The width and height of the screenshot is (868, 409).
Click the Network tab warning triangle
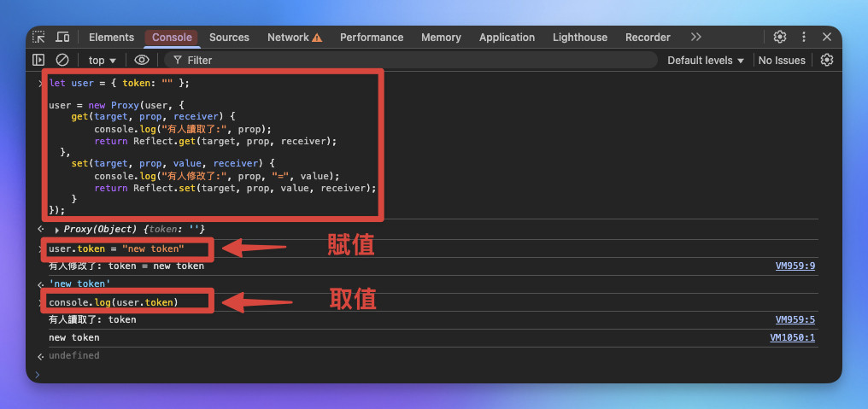[x=317, y=38]
